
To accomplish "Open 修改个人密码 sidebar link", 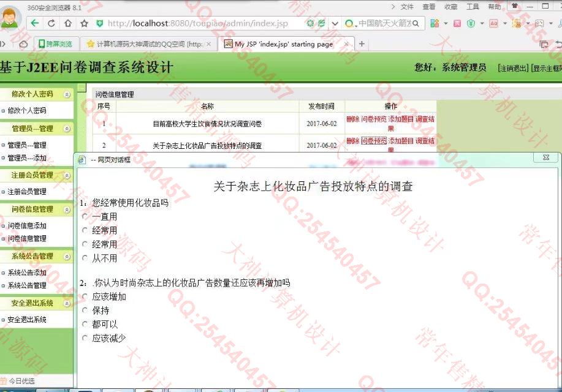I will 27,110.
